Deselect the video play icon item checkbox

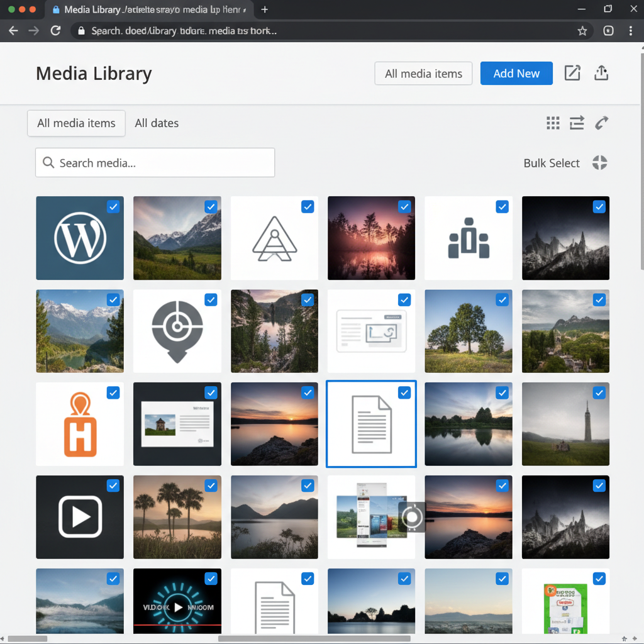[113, 486]
